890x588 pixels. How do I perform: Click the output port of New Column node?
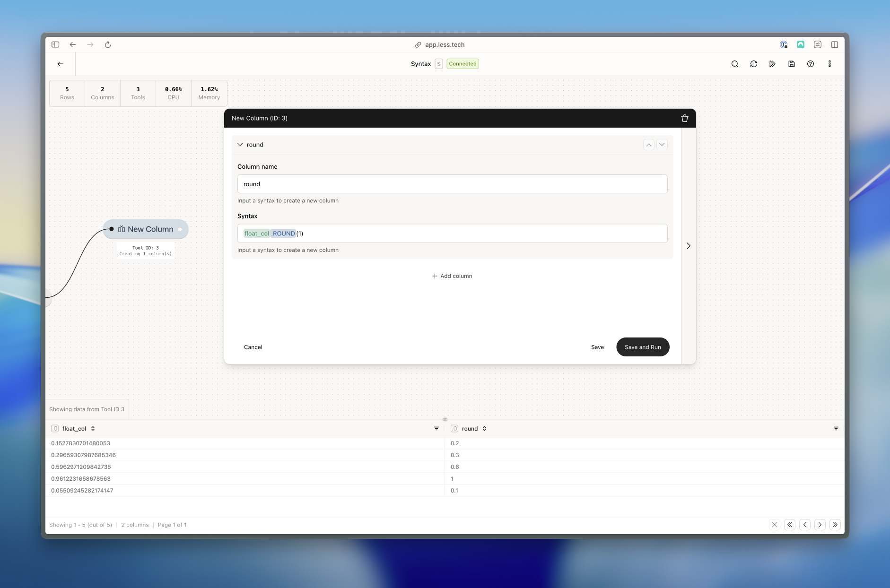[180, 229]
